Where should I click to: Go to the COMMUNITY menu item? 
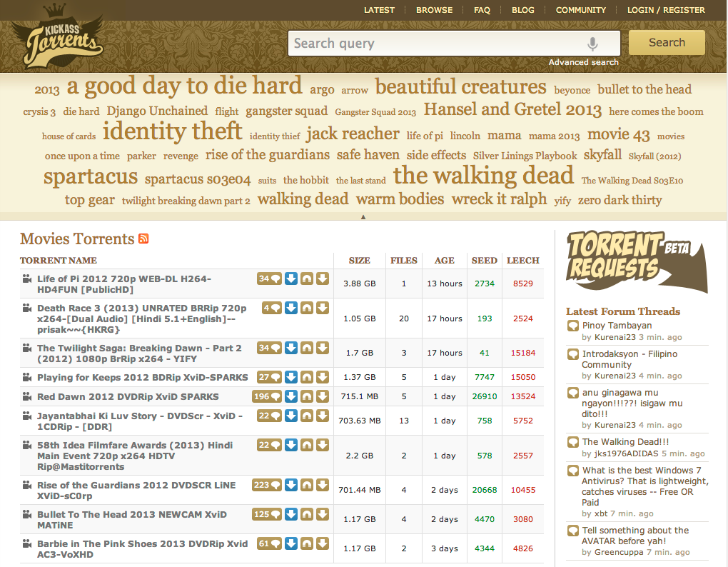580,10
